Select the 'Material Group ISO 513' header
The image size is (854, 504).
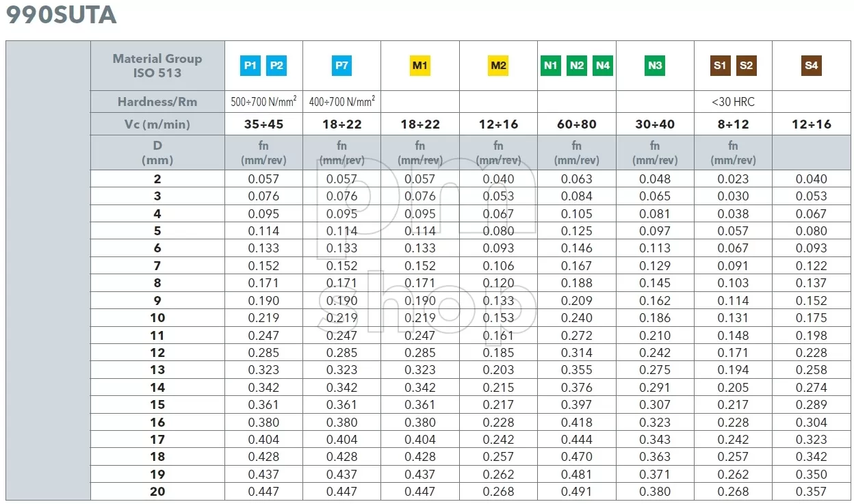(157, 66)
